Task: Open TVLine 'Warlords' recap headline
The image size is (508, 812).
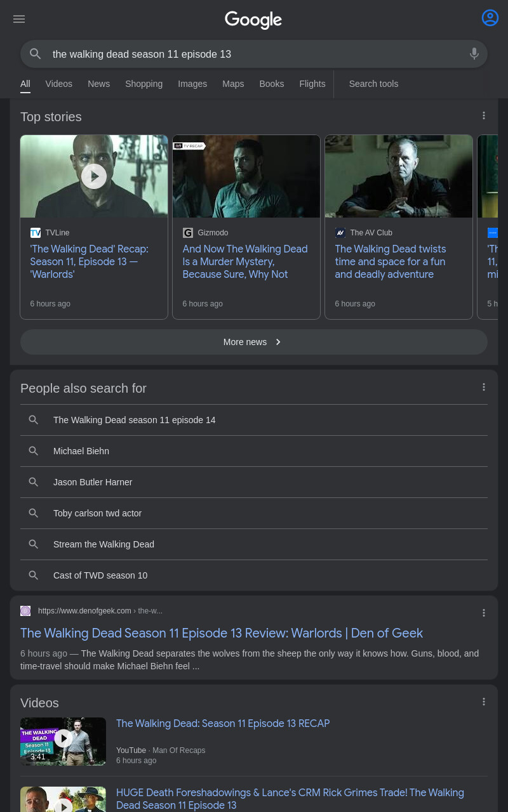Action: 89,261
